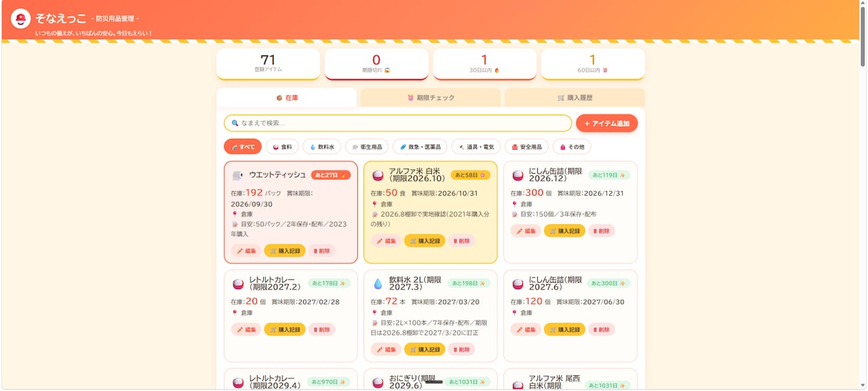
Task: Edit the アルファ米 白米 item
Action: pos(386,241)
